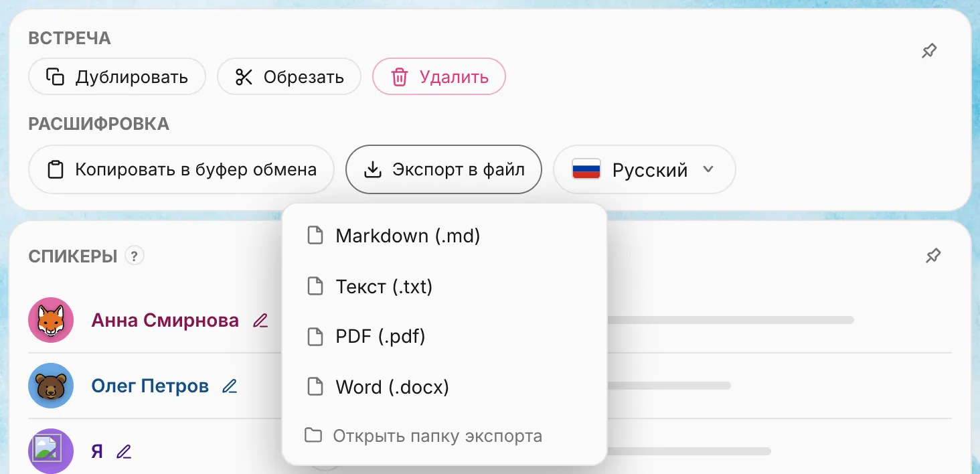
Task: Pin the Встреча panel with pin icon
Action: pyautogui.click(x=929, y=51)
